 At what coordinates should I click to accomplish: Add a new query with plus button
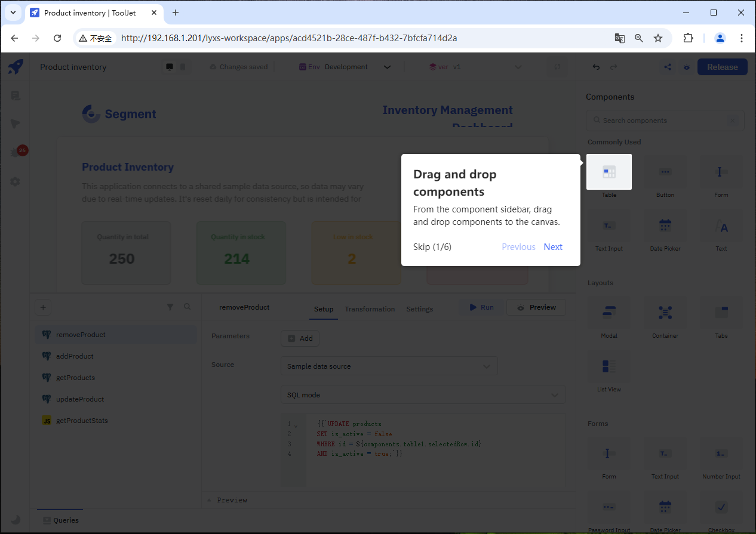pos(42,307)
